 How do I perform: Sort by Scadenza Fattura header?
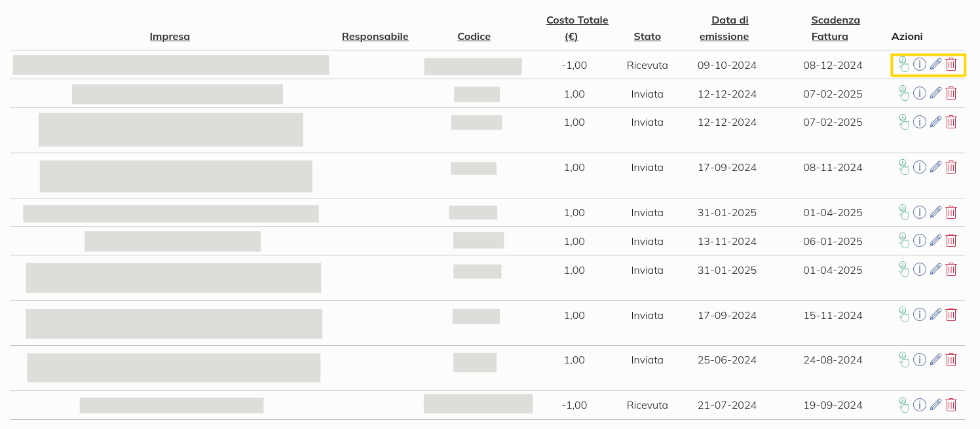(x=835, y=28)
